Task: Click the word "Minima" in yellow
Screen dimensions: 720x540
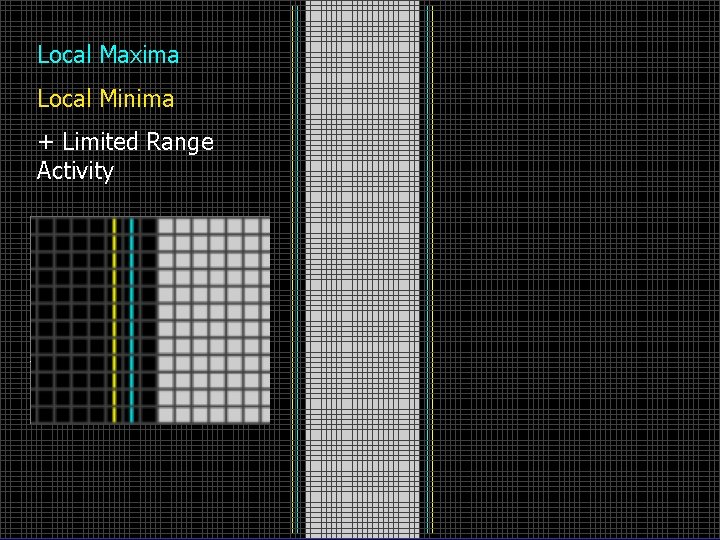Action: click(137, 98)
